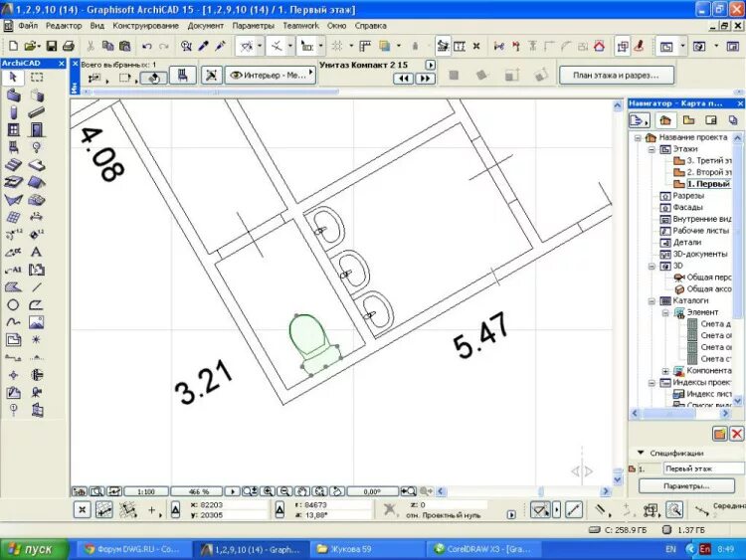Open the Конструирование menu

pos(145,26)
